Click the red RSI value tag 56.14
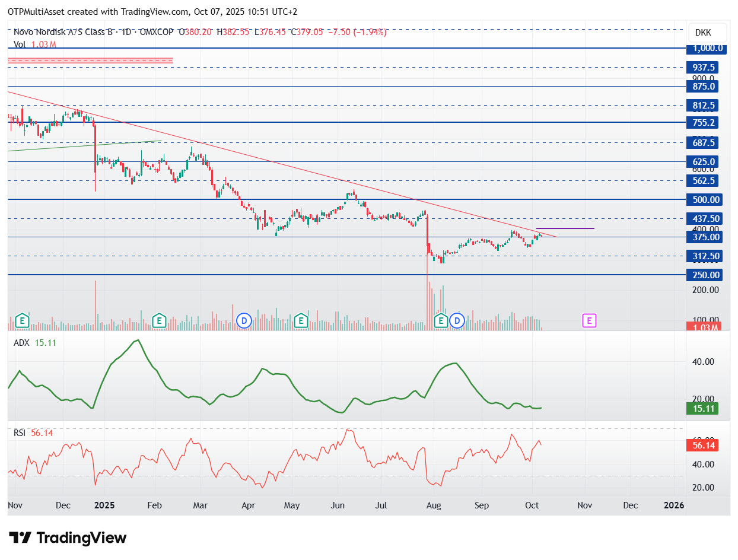The width and height of the screenshot is (738, 560). click(702, 446)
